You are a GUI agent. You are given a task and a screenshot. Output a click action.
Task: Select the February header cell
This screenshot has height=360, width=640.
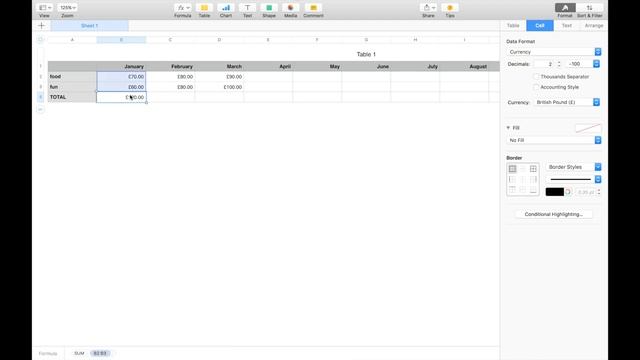170,67
